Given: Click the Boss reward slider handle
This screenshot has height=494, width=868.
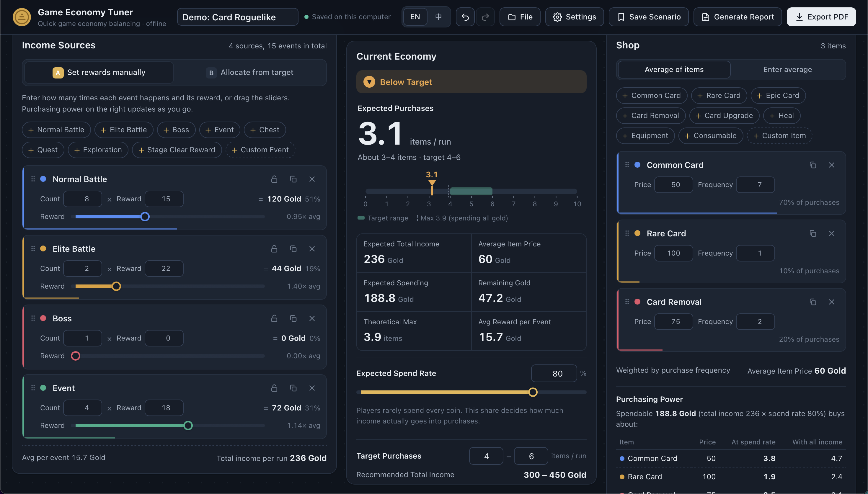Looking at the screenshot, I should [75, 356].
